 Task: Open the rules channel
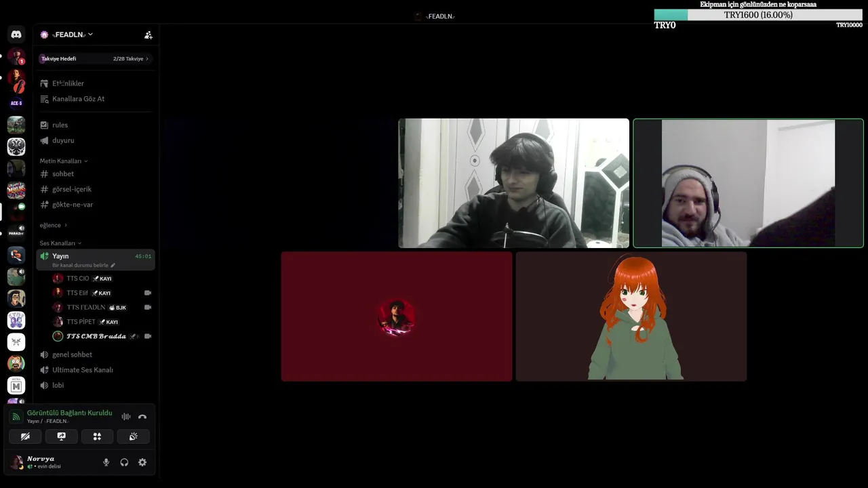tap(96, 125)
